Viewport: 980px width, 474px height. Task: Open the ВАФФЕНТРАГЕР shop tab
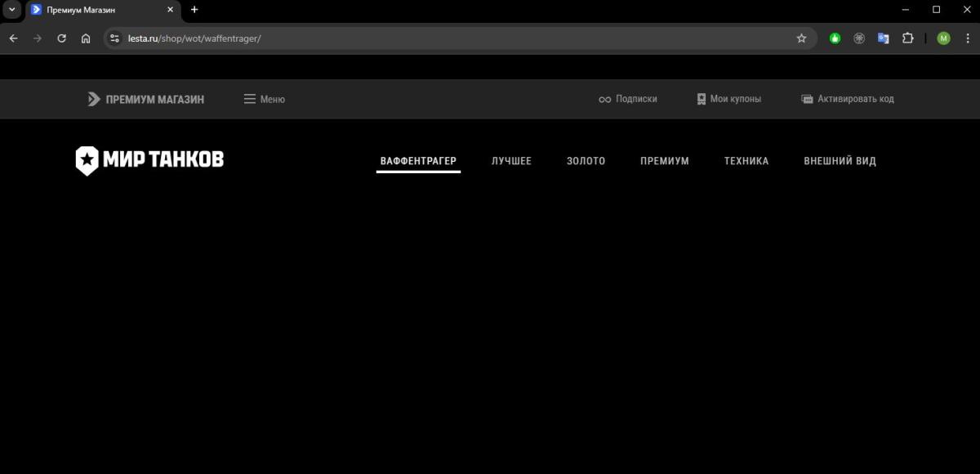[418, 161]
